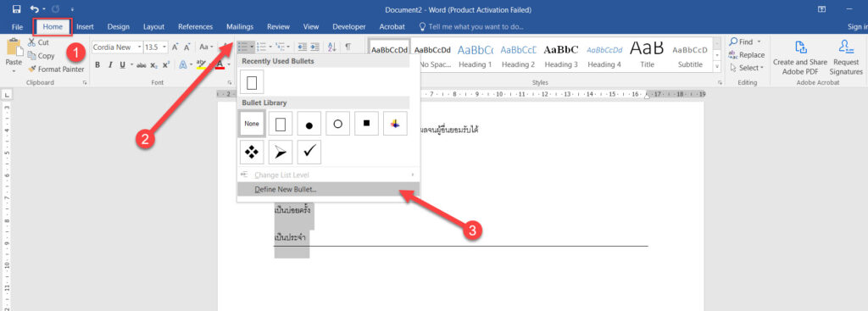The width and height of the screenshot is (868, 311).
Task: Switch to the Developer tab
Action: pos(348,26)
